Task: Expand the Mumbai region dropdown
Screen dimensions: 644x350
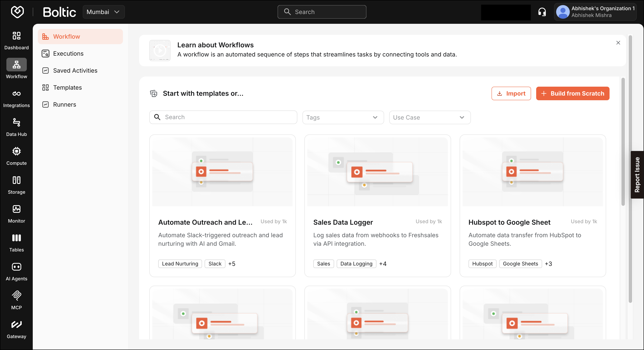Action: pyautogui.click(x=104, y=12)
